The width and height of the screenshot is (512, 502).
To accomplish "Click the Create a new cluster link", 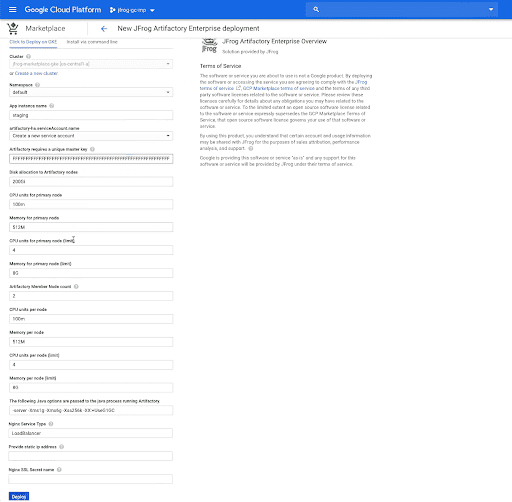I will (x=36, y=73).
